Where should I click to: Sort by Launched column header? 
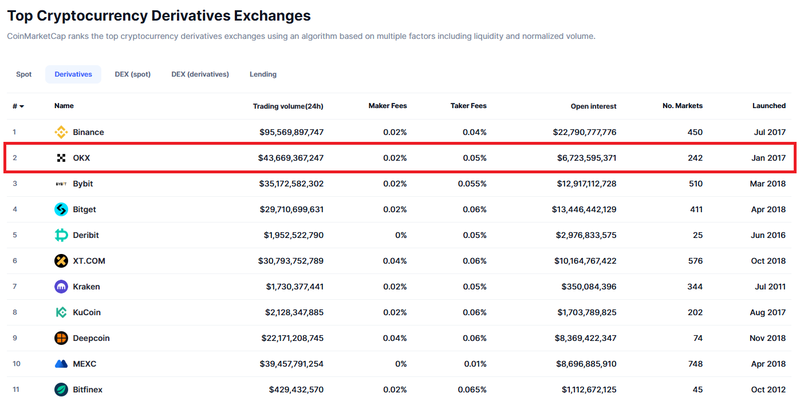point(769,106)
